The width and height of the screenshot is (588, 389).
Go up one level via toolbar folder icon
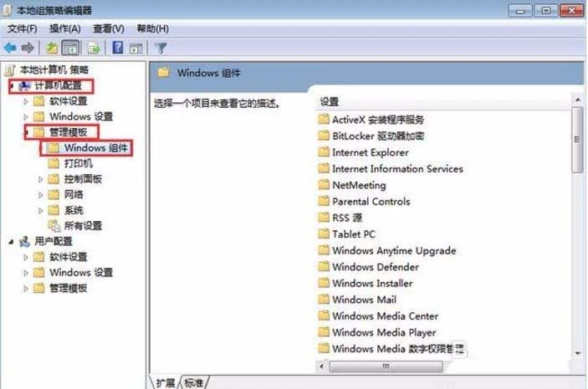[x=52, y=48]
